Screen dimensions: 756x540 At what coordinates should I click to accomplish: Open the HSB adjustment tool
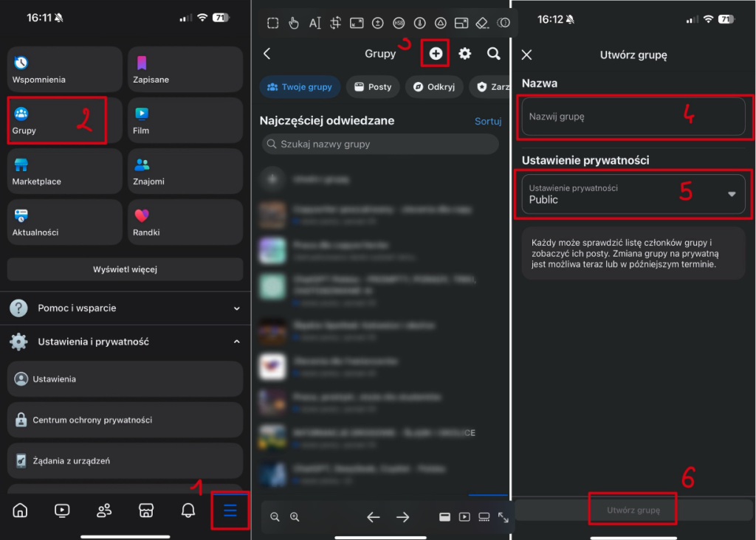tap(399, 22)
